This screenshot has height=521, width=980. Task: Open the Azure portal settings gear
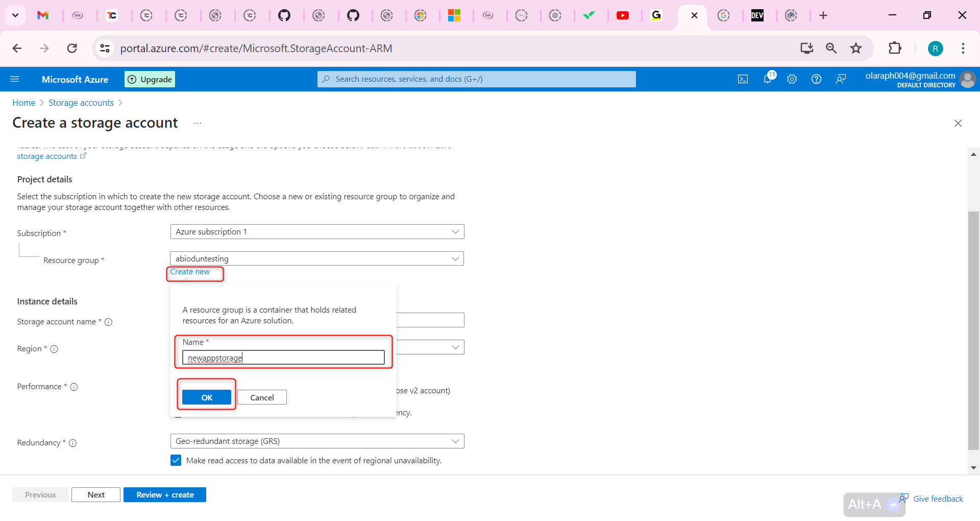click(792, 79)
